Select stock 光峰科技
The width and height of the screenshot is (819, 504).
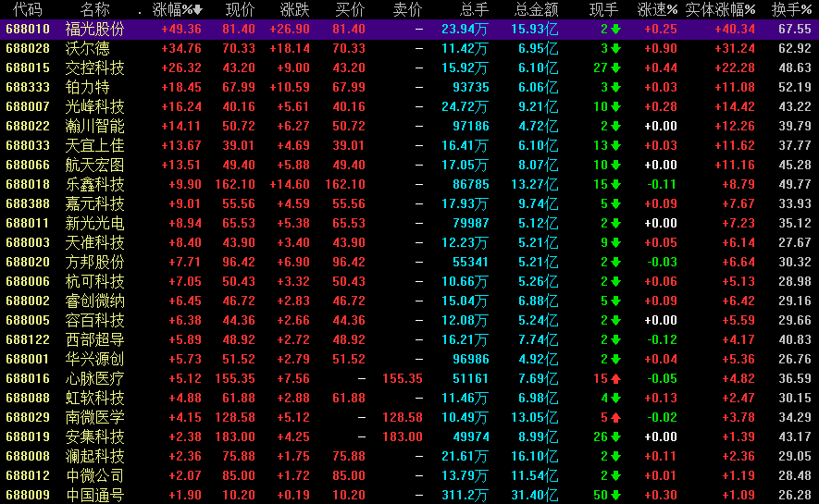95,107
